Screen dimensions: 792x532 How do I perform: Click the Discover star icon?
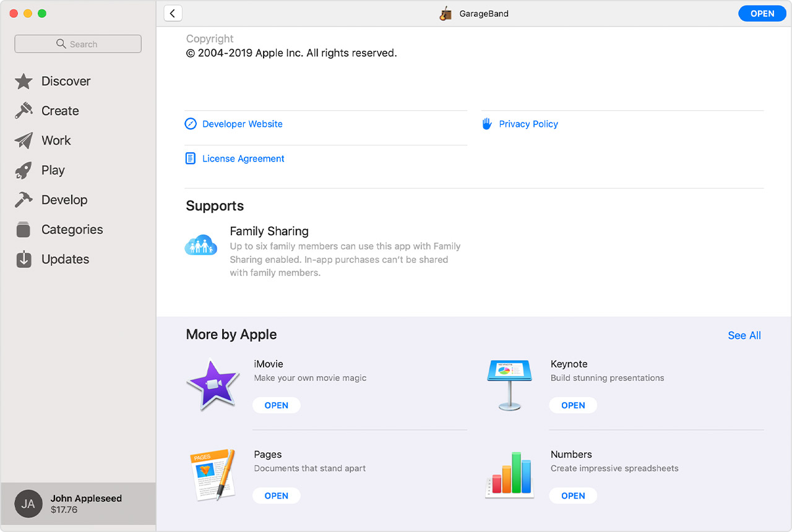(x=24, y=81)
